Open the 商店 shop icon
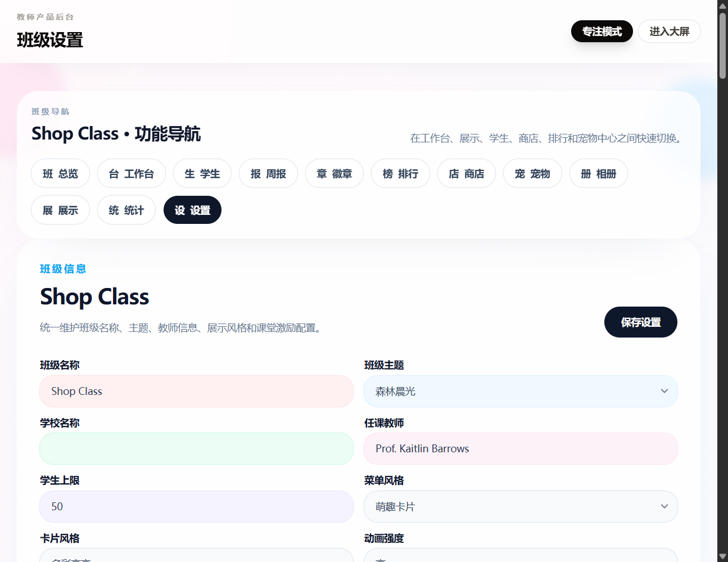The width and height of the screenshot is (728, 562). tap(467, 173)
